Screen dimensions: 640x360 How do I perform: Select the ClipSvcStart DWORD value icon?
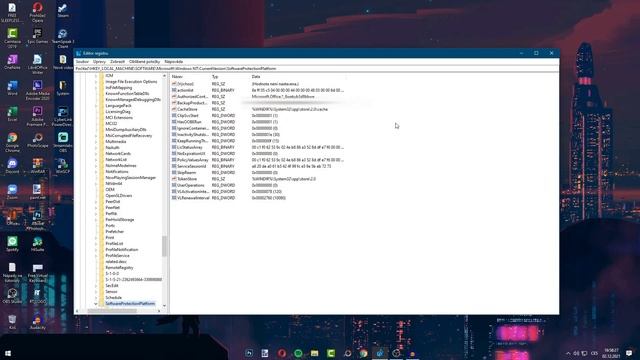174,116
